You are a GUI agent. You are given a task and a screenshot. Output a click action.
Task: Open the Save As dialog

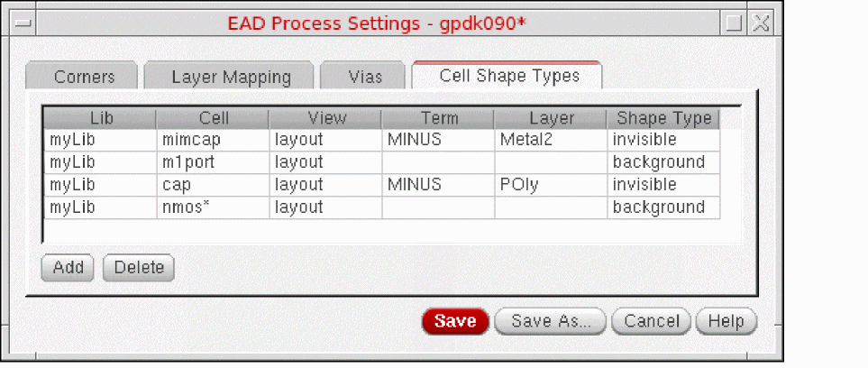(551, 320)
